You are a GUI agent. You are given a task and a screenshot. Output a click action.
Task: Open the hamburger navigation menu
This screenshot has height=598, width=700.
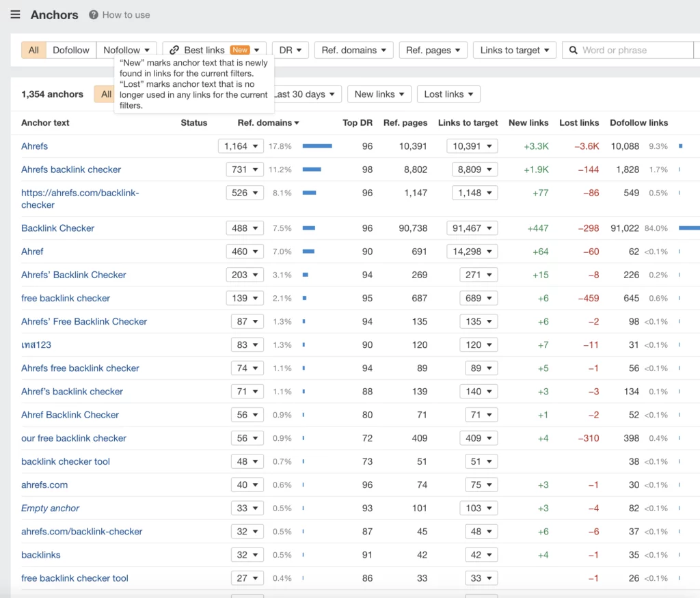pyautogui.click(x=15, y=15)
